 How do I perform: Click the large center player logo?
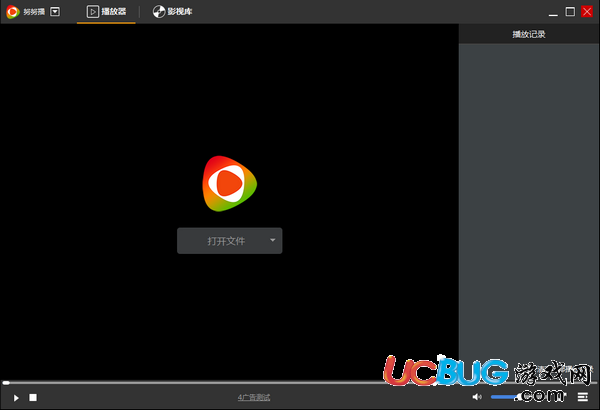[x=229, y=183]
